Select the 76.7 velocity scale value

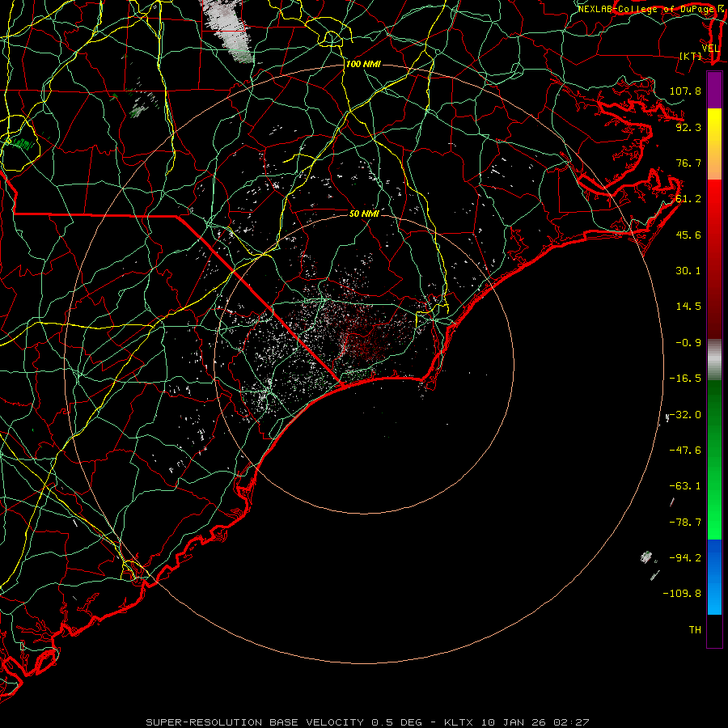[688, 163]
